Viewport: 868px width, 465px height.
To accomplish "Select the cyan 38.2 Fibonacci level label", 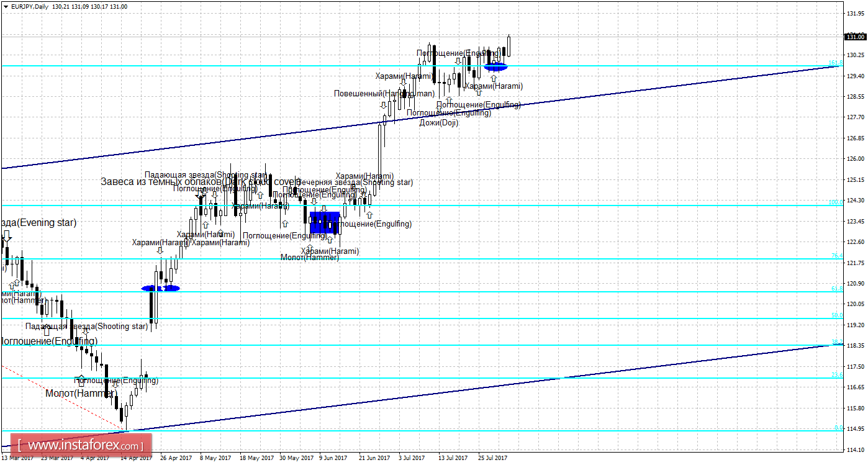I will coord(837,342).
